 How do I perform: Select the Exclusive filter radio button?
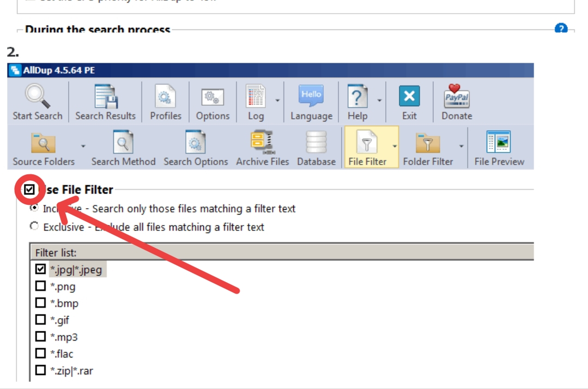coord(34,226)
